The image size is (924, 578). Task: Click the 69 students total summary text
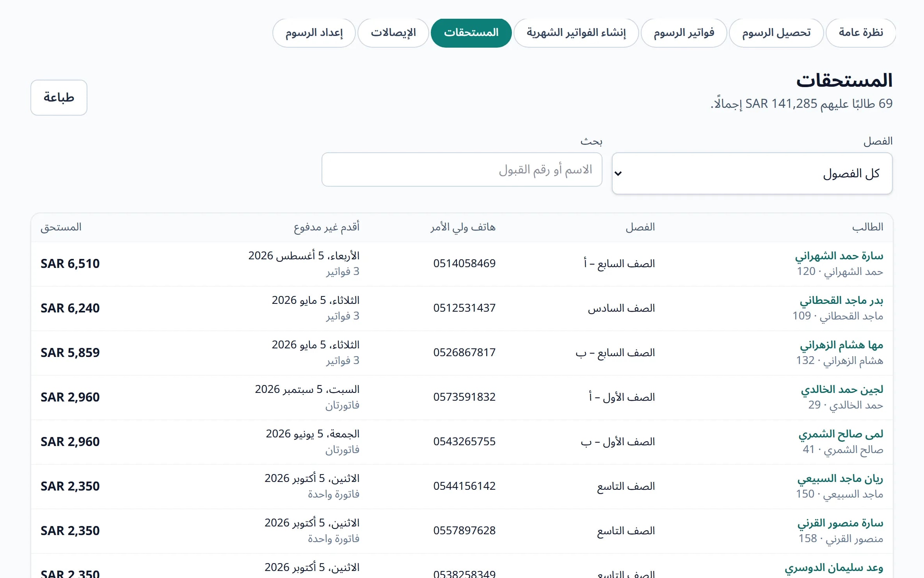802,104
